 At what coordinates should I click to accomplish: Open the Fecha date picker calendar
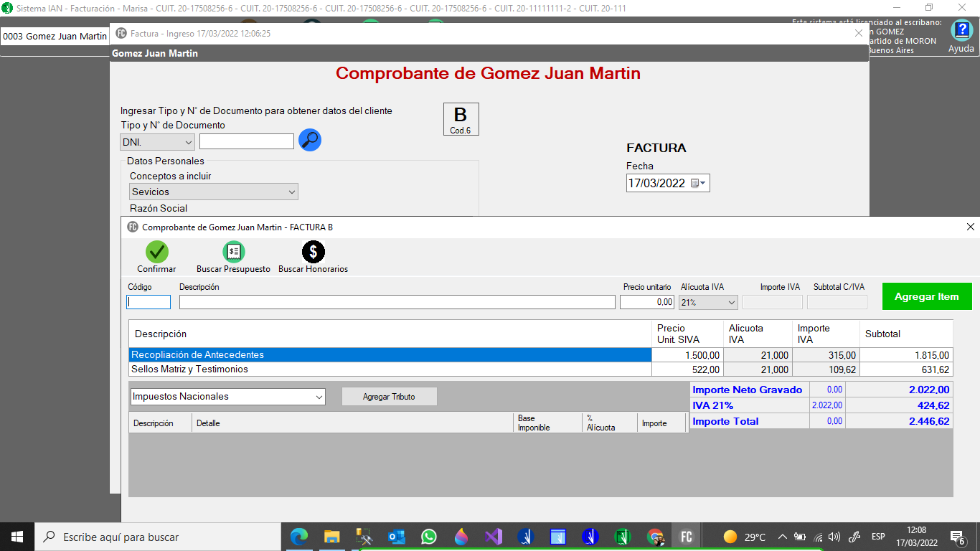699,184
